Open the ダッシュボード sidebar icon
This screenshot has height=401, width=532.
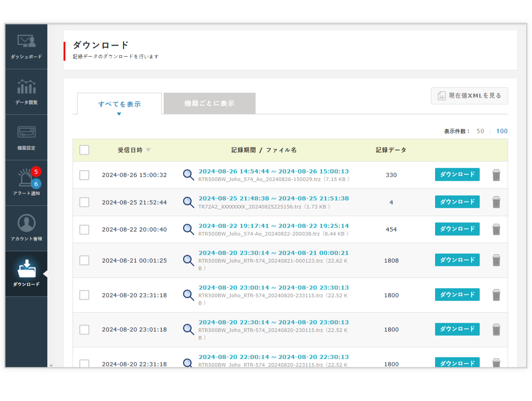(x=26, y=42)
